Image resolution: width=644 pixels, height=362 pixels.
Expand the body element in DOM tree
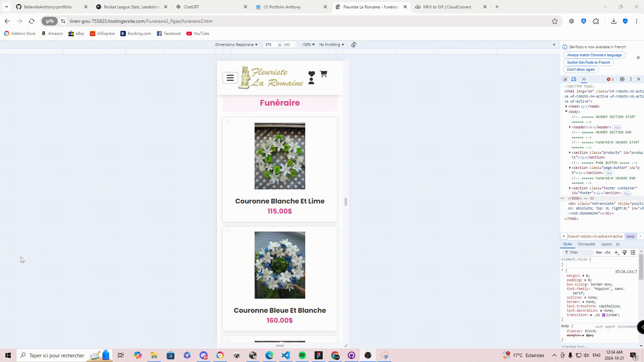tap(567, 111)
